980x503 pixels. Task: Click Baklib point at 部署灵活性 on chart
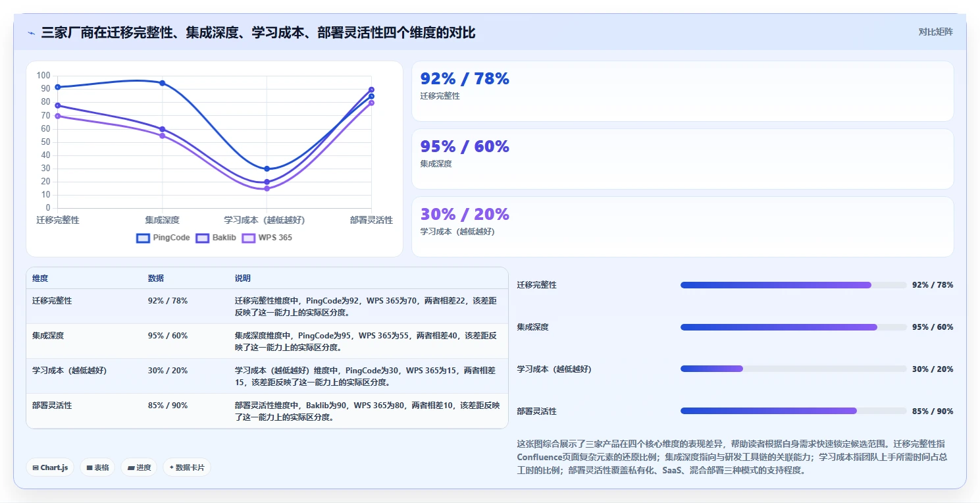371,90
